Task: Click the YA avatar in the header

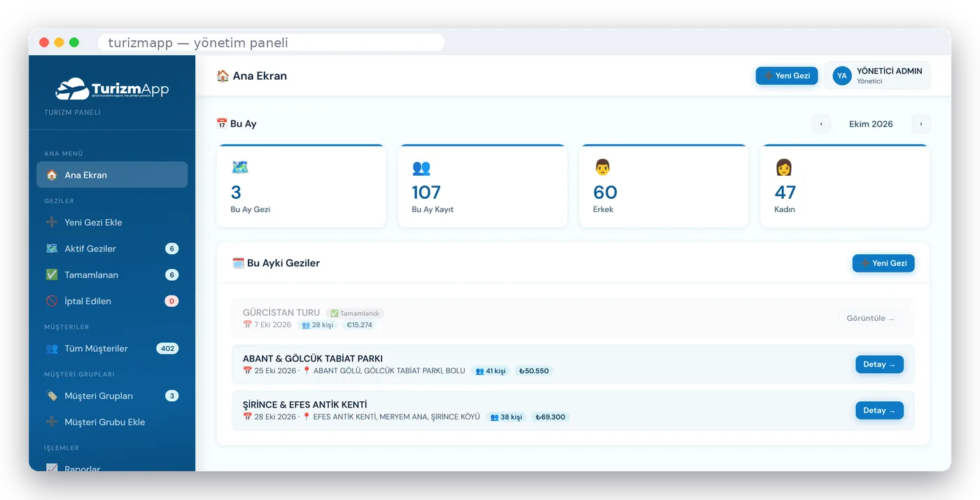Action: [x=842, y=76]
